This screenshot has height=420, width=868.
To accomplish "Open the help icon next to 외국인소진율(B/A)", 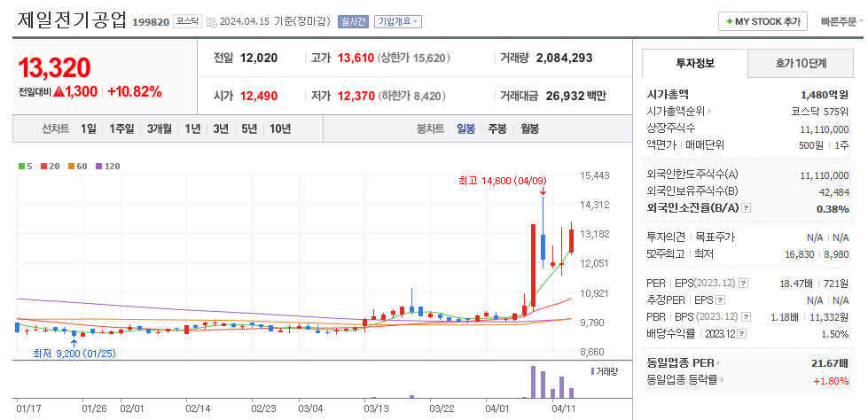I will [x=747, y=208].
